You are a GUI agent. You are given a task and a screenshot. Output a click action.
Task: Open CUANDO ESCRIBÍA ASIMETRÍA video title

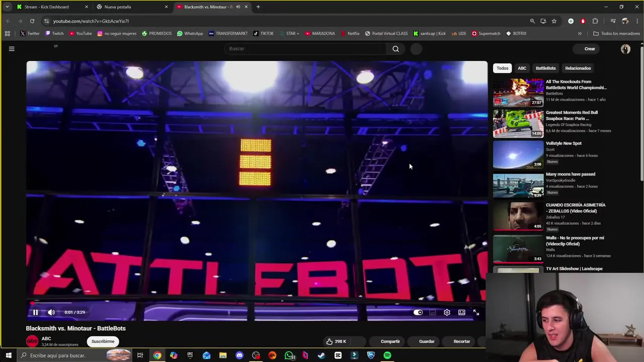point(576,208)
